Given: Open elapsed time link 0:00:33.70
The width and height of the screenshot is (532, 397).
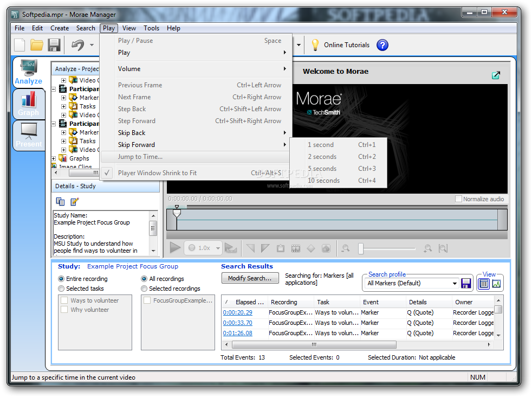Looking at the screenshot, I should [237, 323].
